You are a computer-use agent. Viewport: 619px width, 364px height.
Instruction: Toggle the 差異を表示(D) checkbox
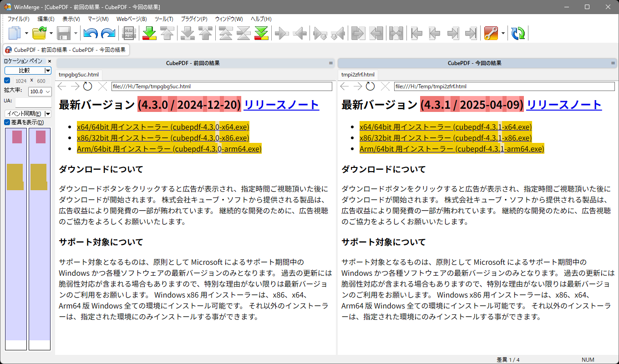[7, 122]
